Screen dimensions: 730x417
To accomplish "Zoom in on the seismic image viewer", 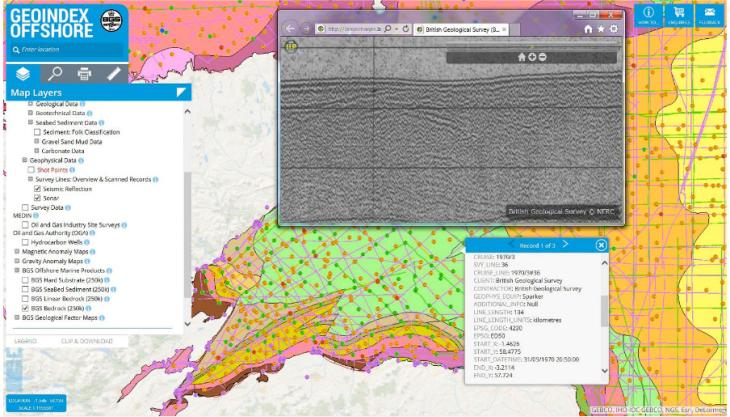I will (x=532, y=57).
